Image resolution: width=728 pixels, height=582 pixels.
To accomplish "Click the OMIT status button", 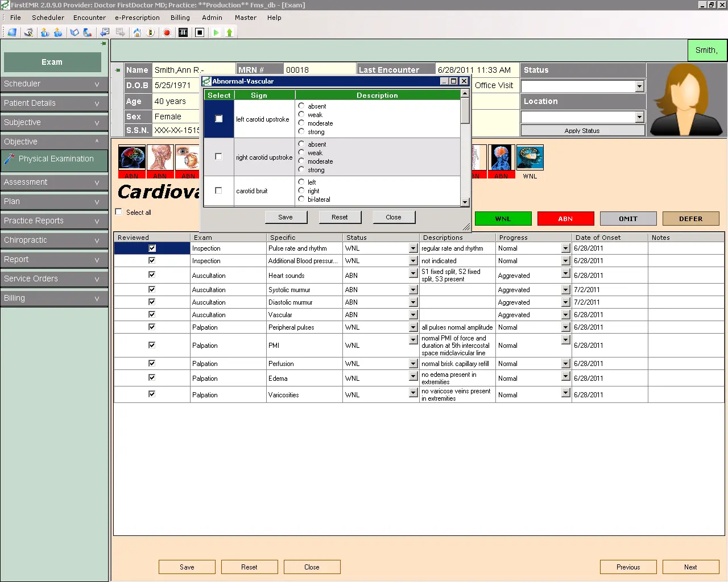I will point(628,218).
